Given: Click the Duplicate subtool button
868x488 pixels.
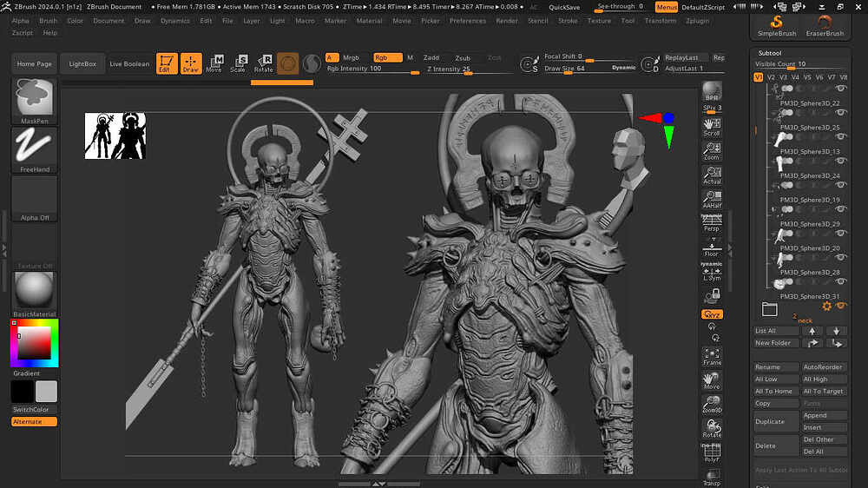Looking at the screenshot, I should (776, 421).
